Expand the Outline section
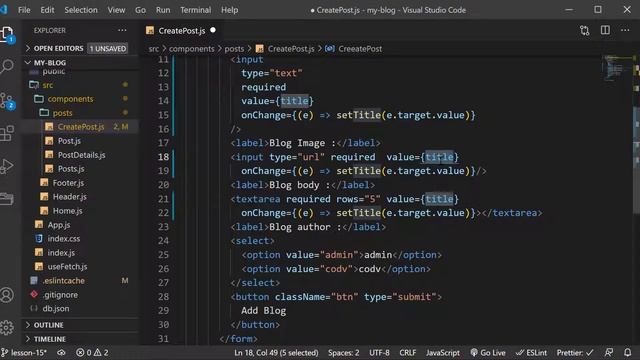The width and height of the screenshot is (640, 360). pyautogui.click(x=49, y=325)
